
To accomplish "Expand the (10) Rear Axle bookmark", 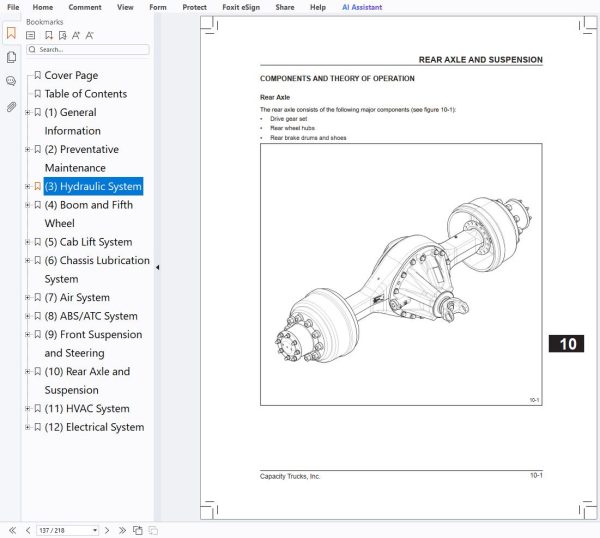I will [x=28, y=372].
